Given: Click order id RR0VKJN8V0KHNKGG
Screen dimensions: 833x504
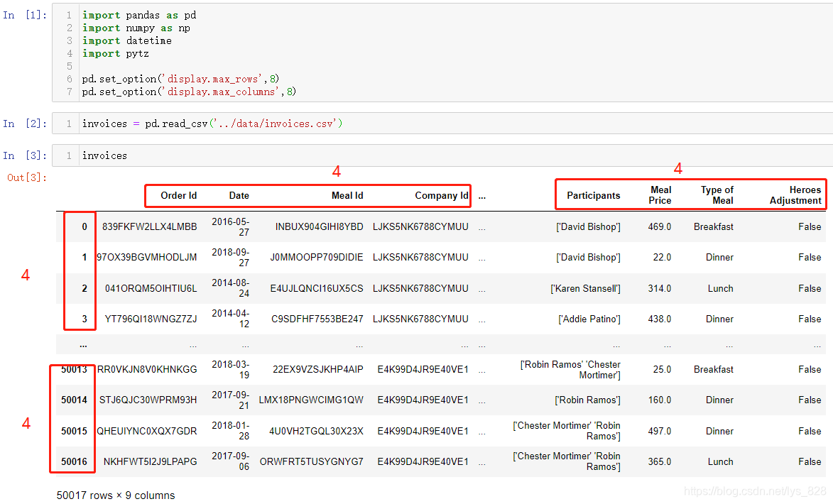Looking at the screenshot, I should point(147,369).
